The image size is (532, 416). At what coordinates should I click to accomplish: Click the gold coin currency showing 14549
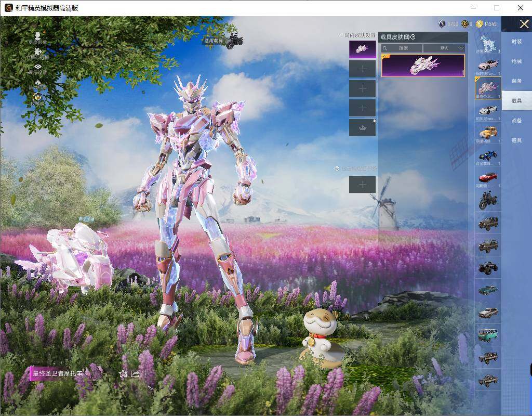click(x=479, y=24)
